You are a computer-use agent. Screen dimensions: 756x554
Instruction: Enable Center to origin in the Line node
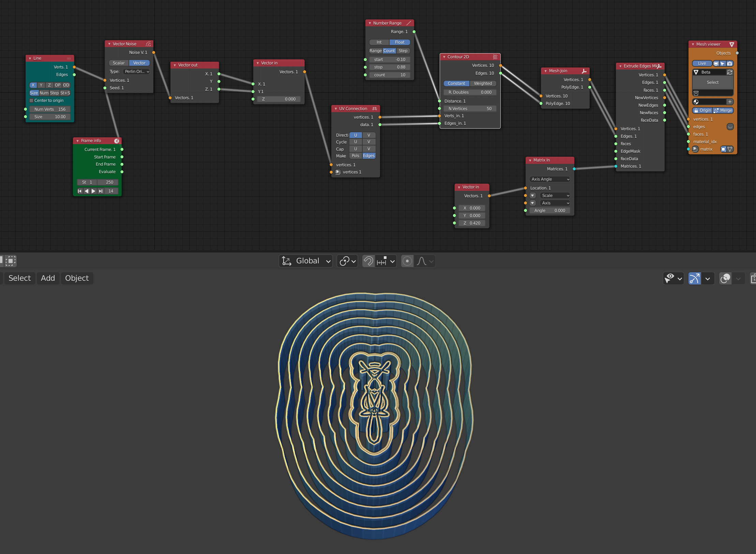click(x=32, y=100)
